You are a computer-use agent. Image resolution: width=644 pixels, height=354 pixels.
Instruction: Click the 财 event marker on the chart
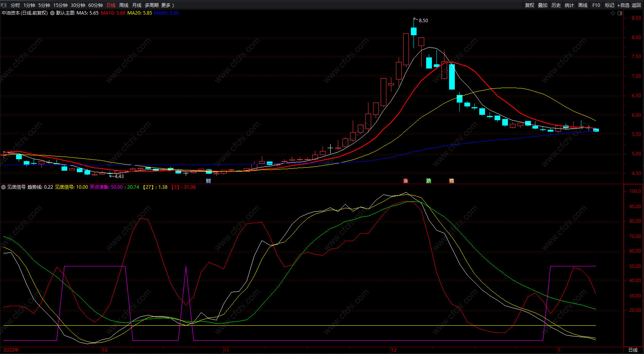pyautogui.click(x=208, y=181)
